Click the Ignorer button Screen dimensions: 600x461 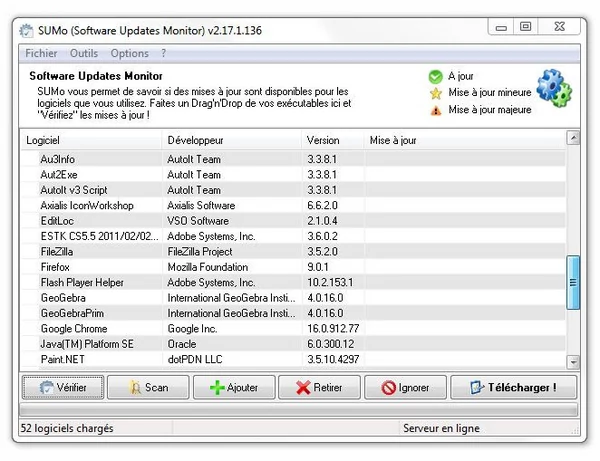pyautogui.click(x=405, y=388)
